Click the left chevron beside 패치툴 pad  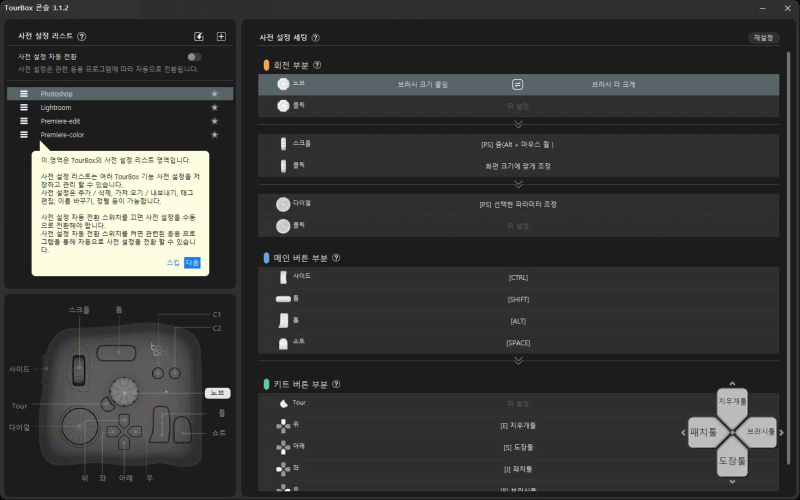pyautogui.click(x=683, y=433)
